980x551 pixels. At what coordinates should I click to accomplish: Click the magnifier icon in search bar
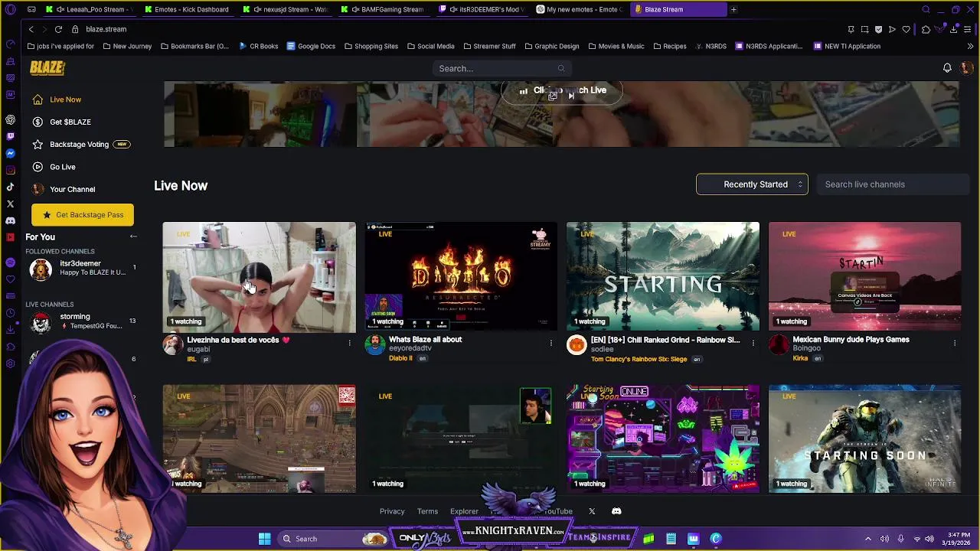(561, 69)
